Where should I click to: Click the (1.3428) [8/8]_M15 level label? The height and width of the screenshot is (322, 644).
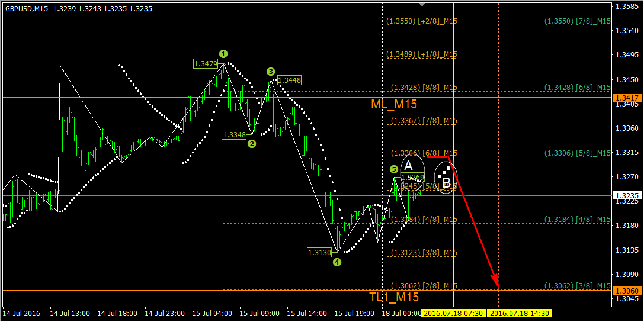(x=424, y=88)
